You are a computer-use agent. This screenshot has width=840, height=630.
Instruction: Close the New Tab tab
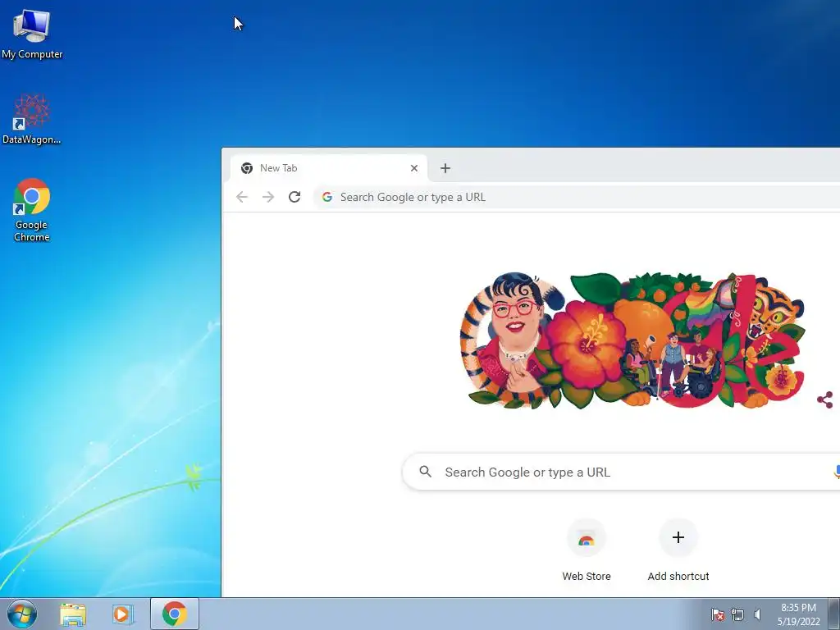pyautogui.click(x=414, y=168)
